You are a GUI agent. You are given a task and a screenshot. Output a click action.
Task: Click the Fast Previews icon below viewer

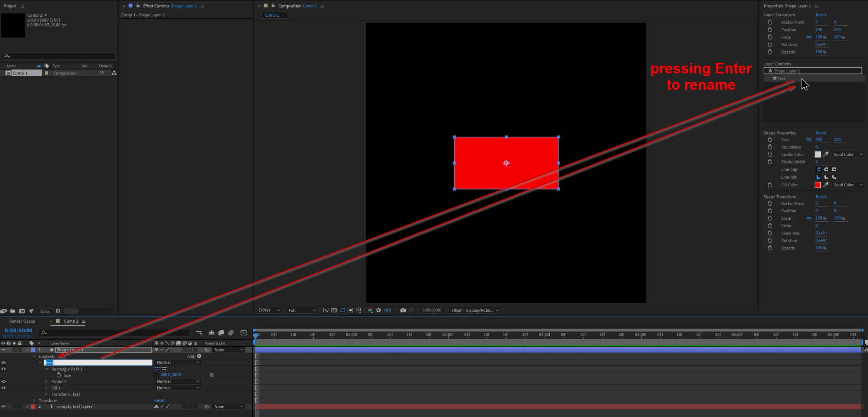326,310
